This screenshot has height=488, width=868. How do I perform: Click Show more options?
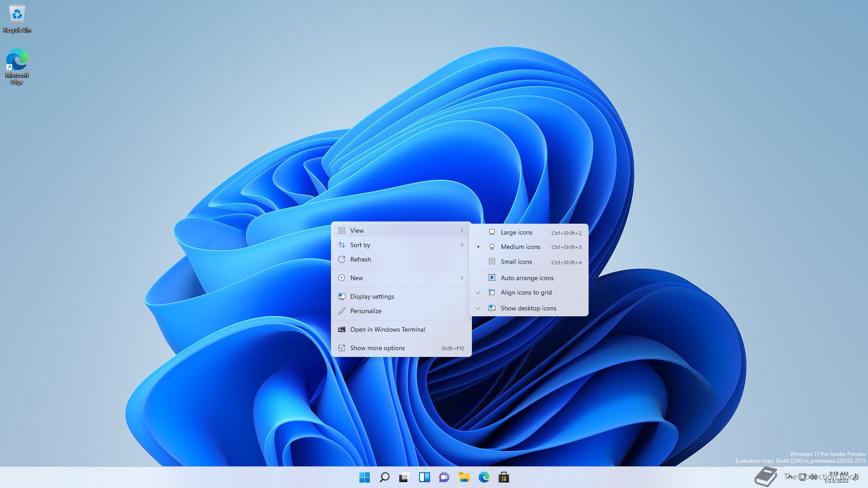click(401, 348)
